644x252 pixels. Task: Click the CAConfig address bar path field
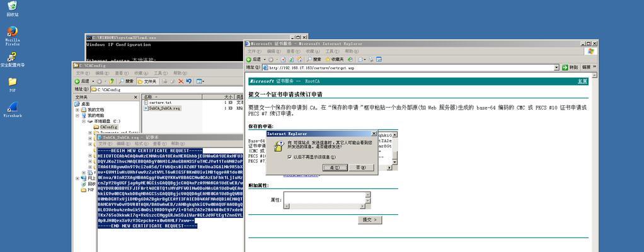coord(167,89)
